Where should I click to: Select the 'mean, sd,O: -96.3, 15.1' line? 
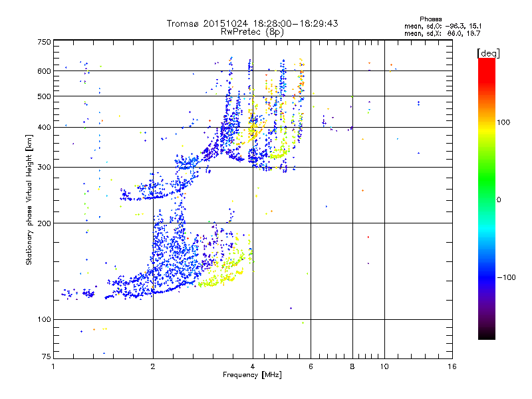[443, 26]
